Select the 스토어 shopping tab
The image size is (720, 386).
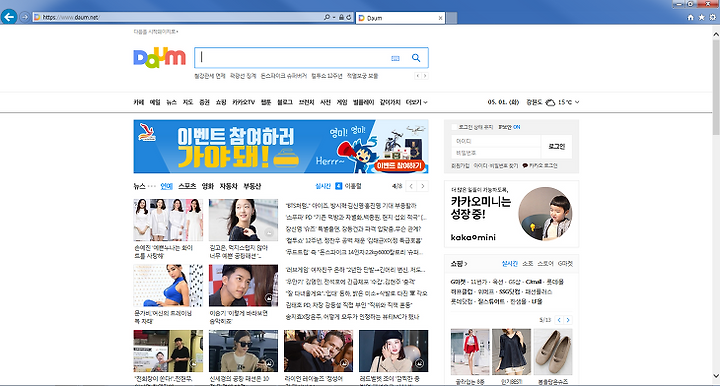545,263
